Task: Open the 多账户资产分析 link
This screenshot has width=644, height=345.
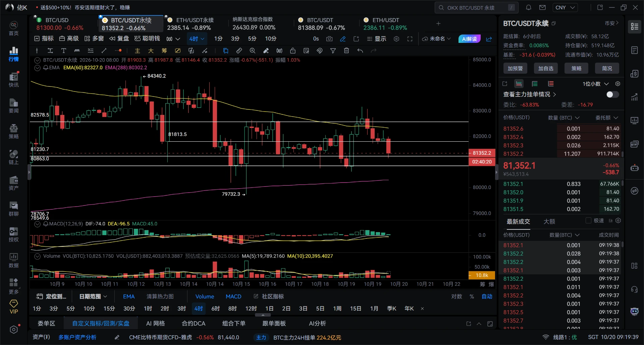Action: point(77,337)
